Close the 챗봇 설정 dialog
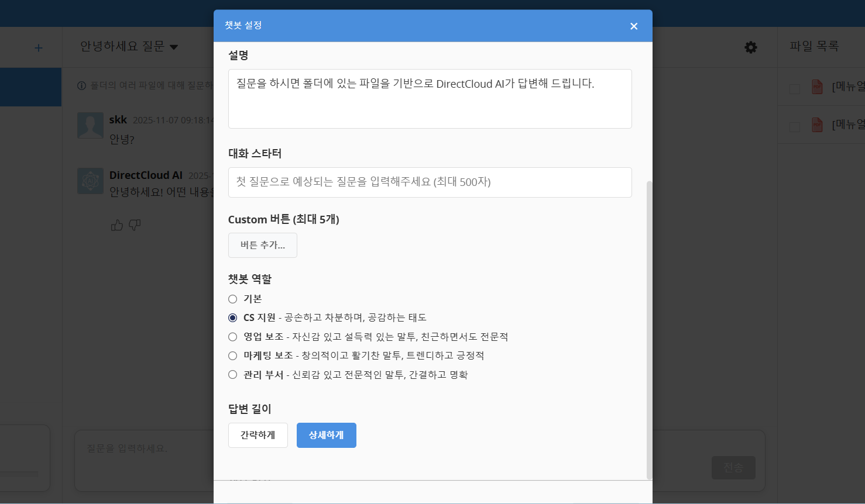 [x=634, y=26]
